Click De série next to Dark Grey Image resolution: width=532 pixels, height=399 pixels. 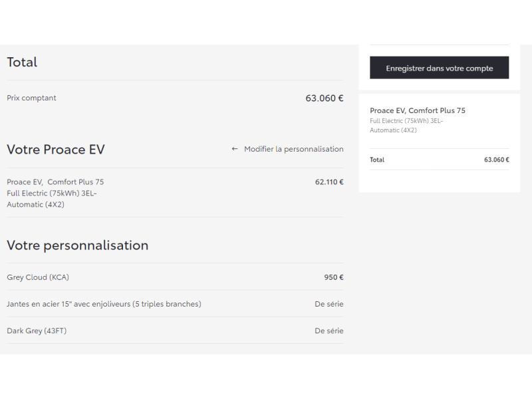[329, 331]
